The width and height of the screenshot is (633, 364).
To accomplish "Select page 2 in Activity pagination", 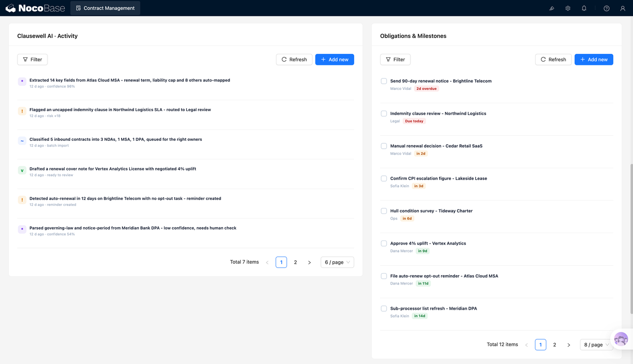I will point(295,262).
